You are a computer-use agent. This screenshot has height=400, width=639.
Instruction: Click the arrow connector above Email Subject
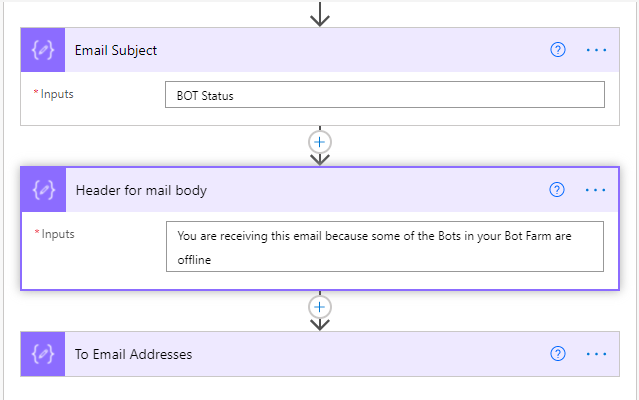(320, 15)
